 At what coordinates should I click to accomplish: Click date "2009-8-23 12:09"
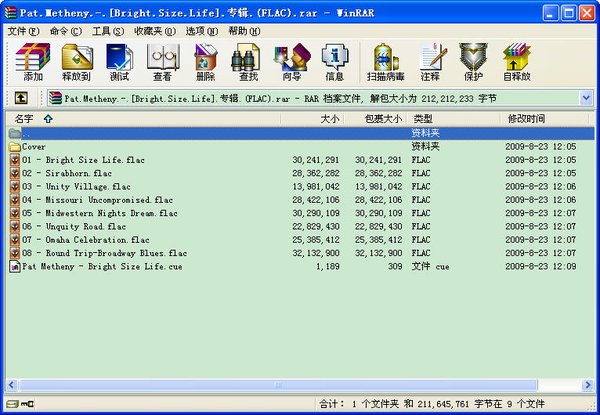point(541,267)
